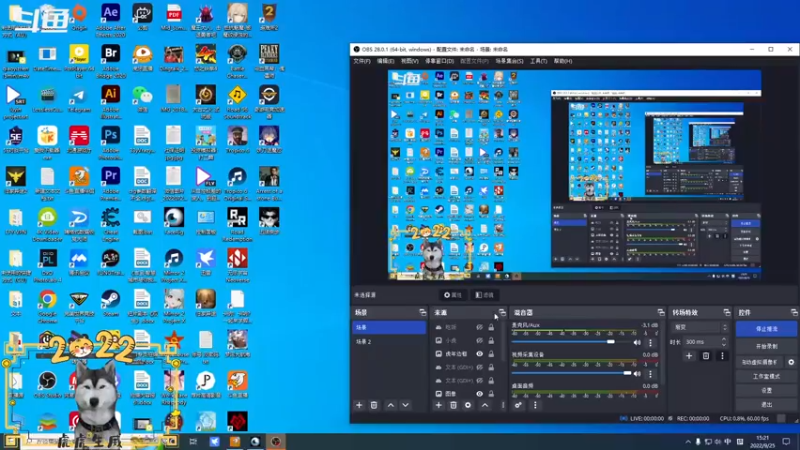Image resolution: width=800 pixels, height=450 pixels.
Task: Toggle visibility of 图像 source
Action: (480, 393)
